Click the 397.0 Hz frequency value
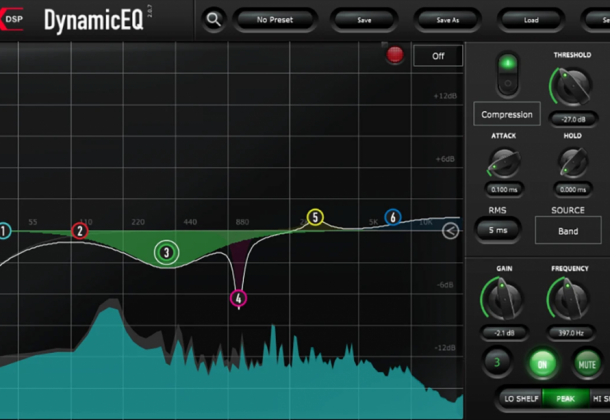Image resolution: width=610 pixels, height=420 pixels. pyautogui.click(x=571, y=333)
